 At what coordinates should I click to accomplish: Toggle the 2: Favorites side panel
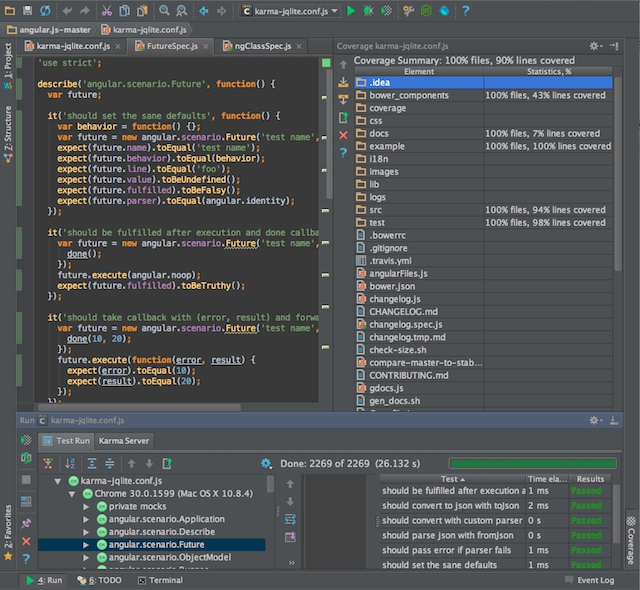(8, 528)
